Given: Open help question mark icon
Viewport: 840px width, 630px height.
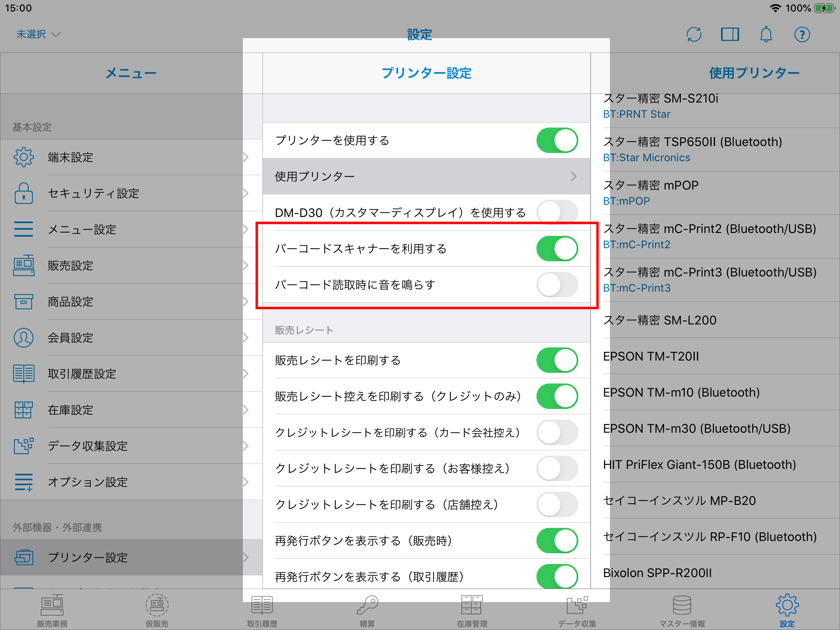Looking at the screenshot, I should pos(802,34).
